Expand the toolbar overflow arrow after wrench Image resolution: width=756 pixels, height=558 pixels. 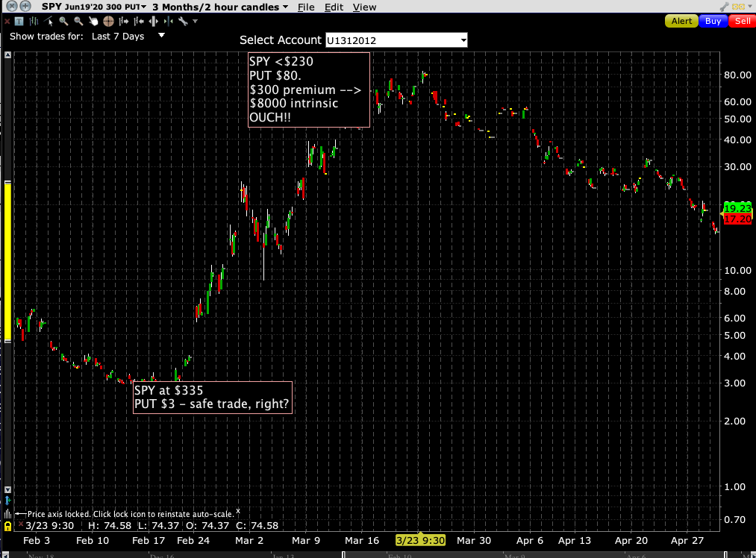point(196,21)
